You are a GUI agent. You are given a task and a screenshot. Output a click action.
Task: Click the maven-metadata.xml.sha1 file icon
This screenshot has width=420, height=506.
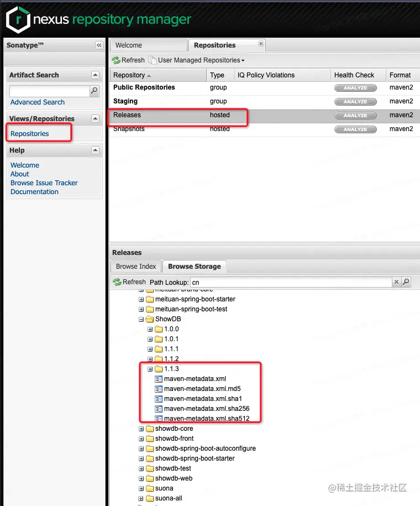coord(159,399)
